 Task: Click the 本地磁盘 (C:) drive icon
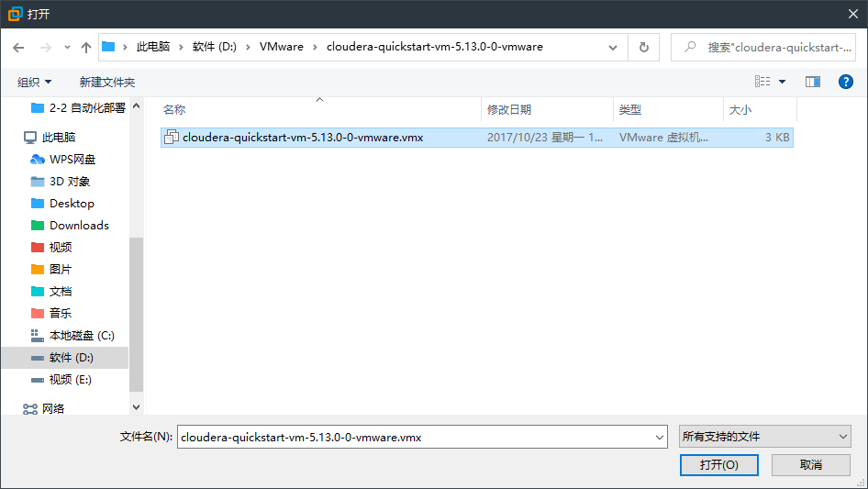coord(37,336)
